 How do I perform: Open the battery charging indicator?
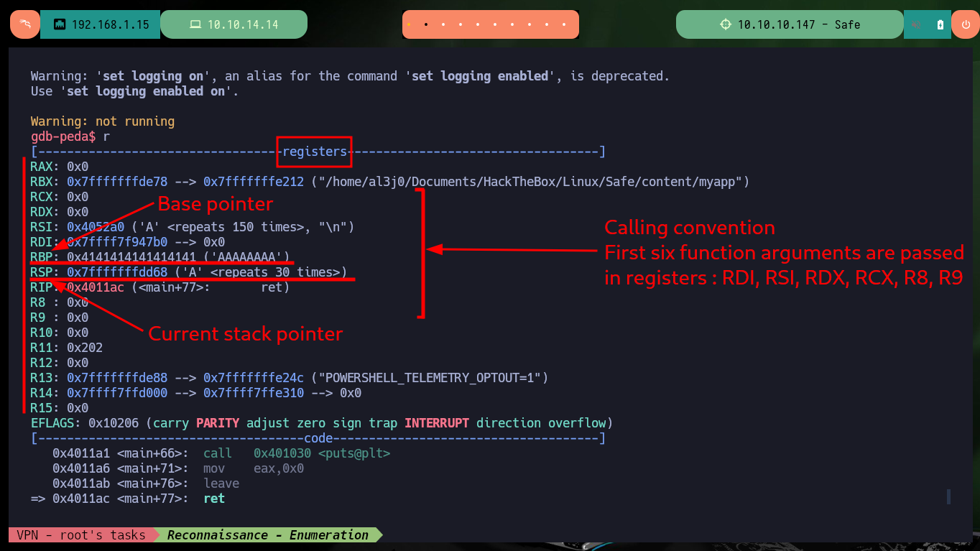(940, 24)
